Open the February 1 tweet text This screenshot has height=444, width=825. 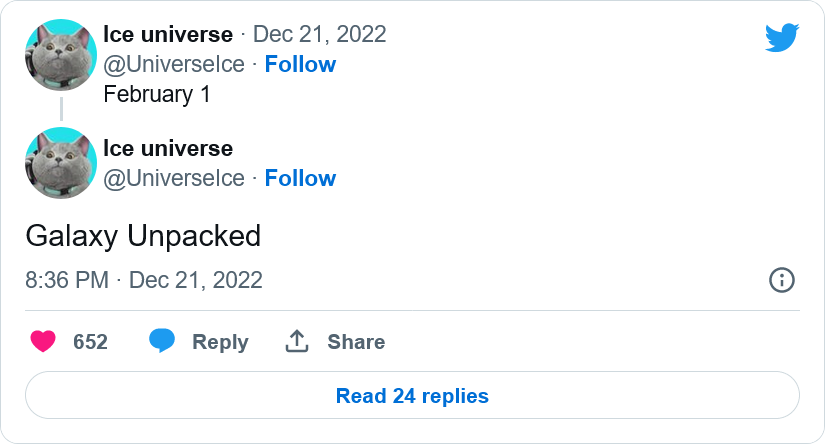[157, 95]
